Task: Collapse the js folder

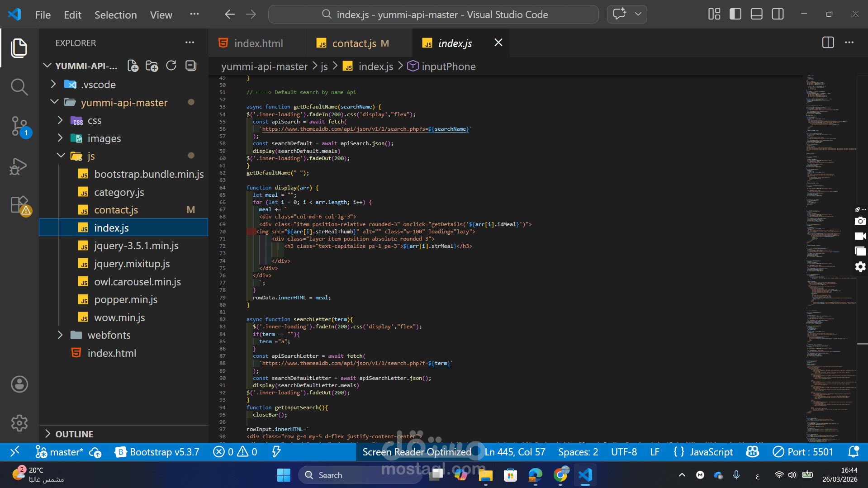Action: pyautogui.click(x=91, y=156)
